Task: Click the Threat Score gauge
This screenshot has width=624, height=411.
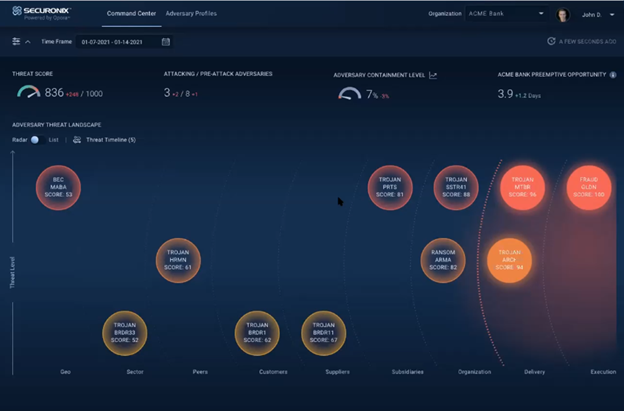Action: (28, 93)
